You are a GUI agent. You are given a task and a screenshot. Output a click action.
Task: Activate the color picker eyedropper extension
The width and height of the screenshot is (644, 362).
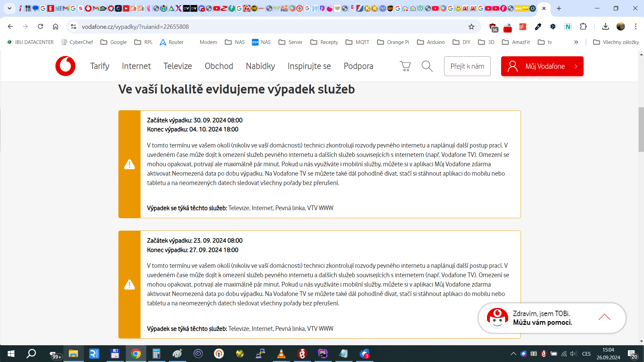[x=538, y=26]
